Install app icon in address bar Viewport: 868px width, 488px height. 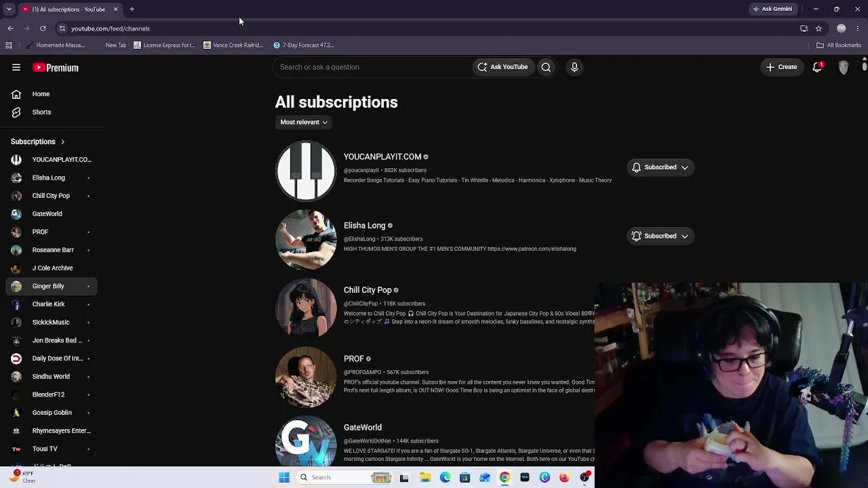pos(804,28)
